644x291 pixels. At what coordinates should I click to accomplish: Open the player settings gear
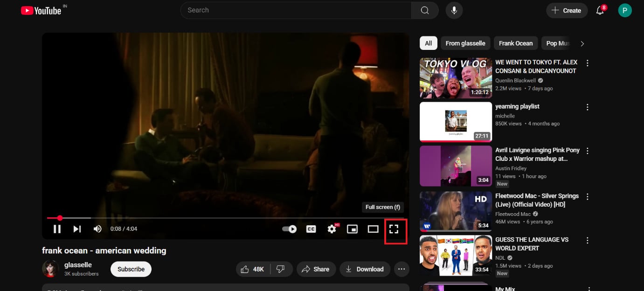click(332, 229)
